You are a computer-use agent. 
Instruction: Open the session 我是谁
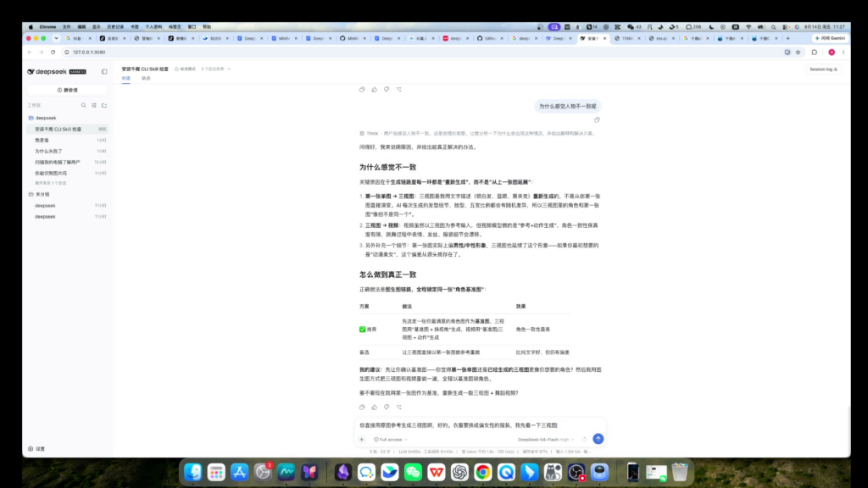(x=68, y=140)
